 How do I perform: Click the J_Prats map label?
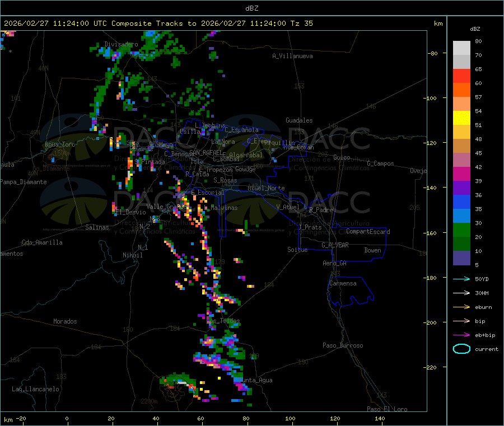(x=310, y=227)
